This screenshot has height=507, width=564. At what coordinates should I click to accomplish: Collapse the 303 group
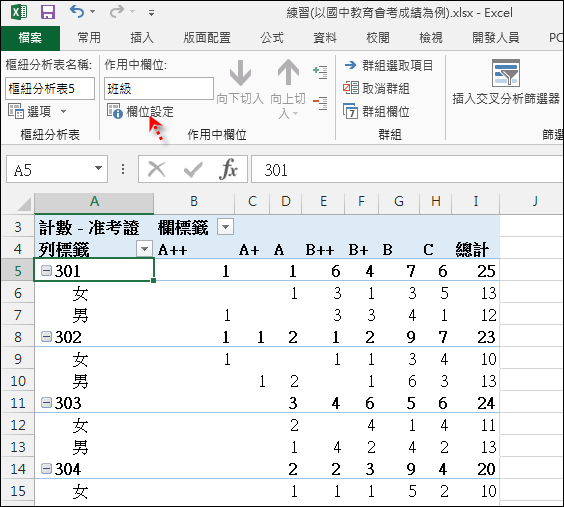(46, 402)
